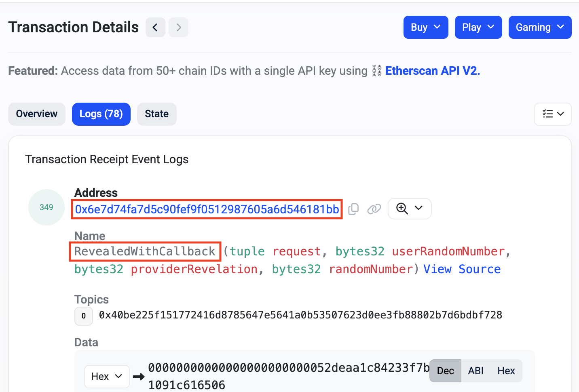The width and height of the screenshot is (579, 392).
Task: Click the topic index 0 badge
Action: [x=84, y=316]
